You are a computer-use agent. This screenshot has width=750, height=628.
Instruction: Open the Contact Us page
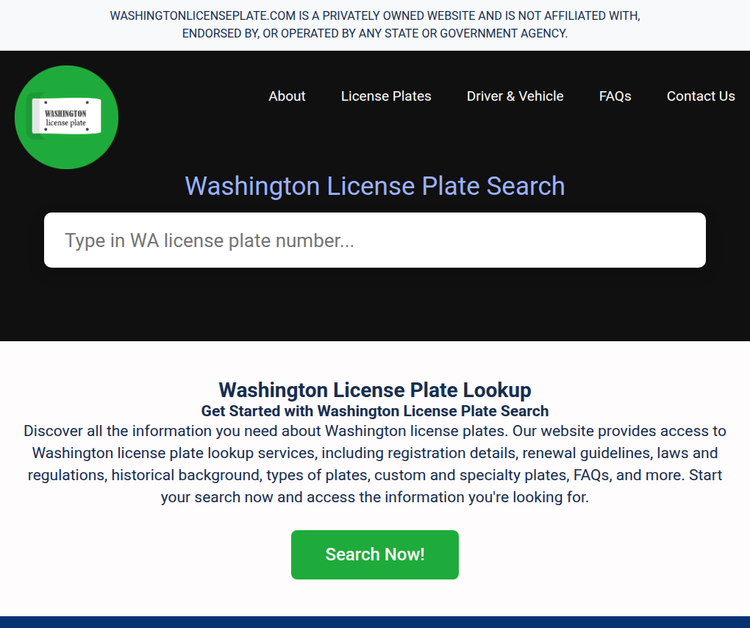[x=701, y=96]
